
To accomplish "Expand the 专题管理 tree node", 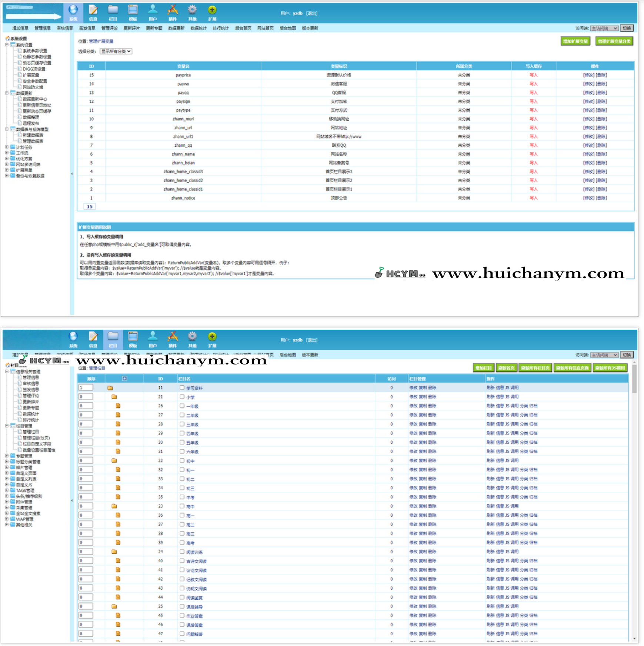I will point(7,456).
